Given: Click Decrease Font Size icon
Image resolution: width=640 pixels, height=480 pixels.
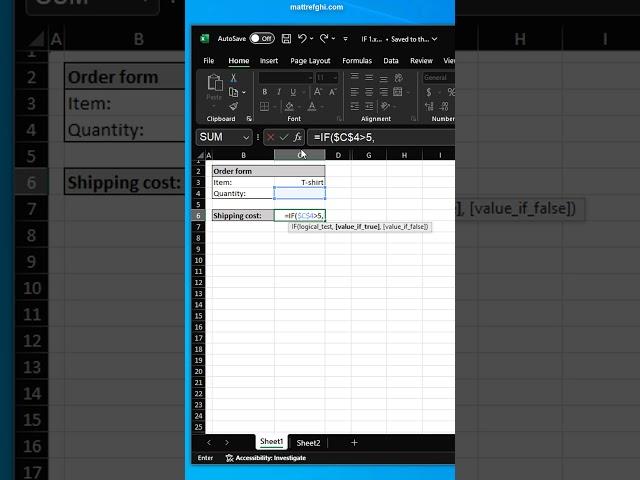Looking at the screenshot, I should 333,92.
